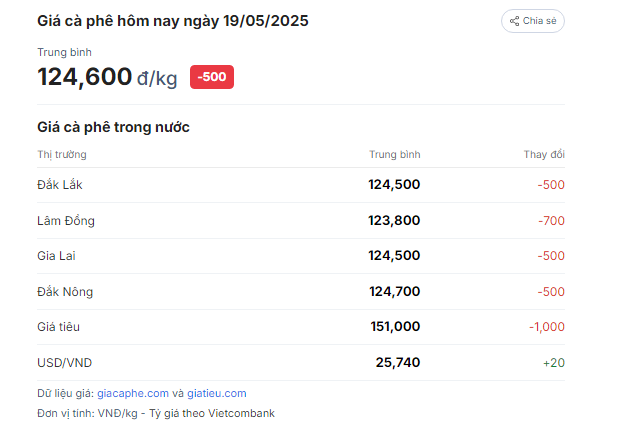
Task: Open the giacaphe.com link
Action: (x=133, y=393)
